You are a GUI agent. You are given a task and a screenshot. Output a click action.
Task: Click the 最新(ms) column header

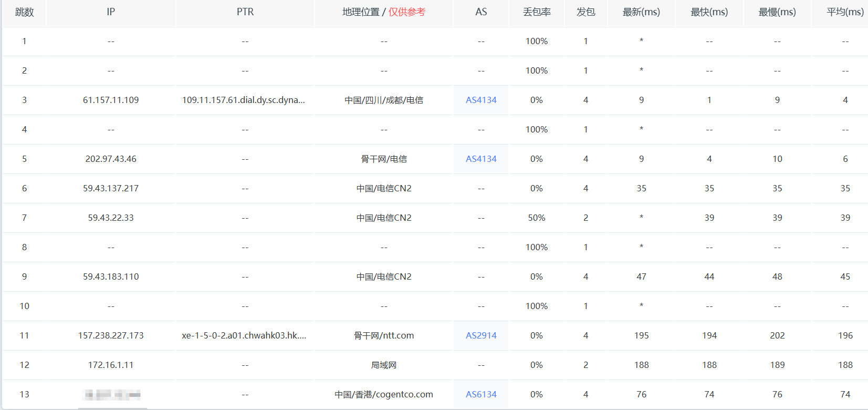pos(641,12)
